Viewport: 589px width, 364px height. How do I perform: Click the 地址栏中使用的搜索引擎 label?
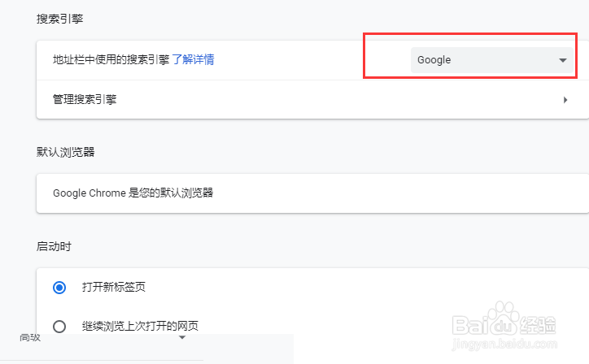111,59
